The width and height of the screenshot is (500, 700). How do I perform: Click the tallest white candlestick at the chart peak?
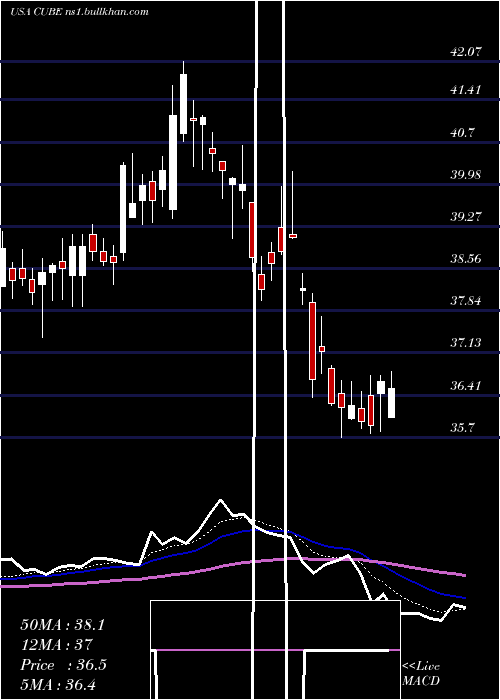tap(183, 102)
